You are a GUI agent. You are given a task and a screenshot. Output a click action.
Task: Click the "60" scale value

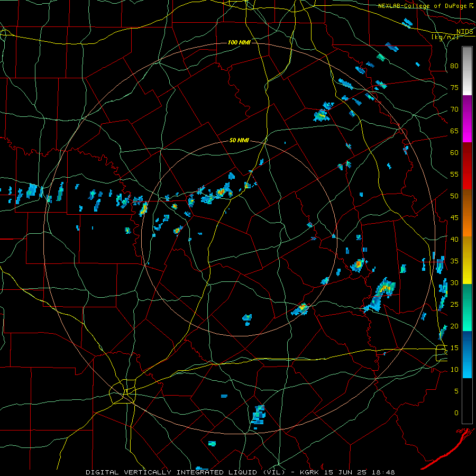click(x=454, y=153)
